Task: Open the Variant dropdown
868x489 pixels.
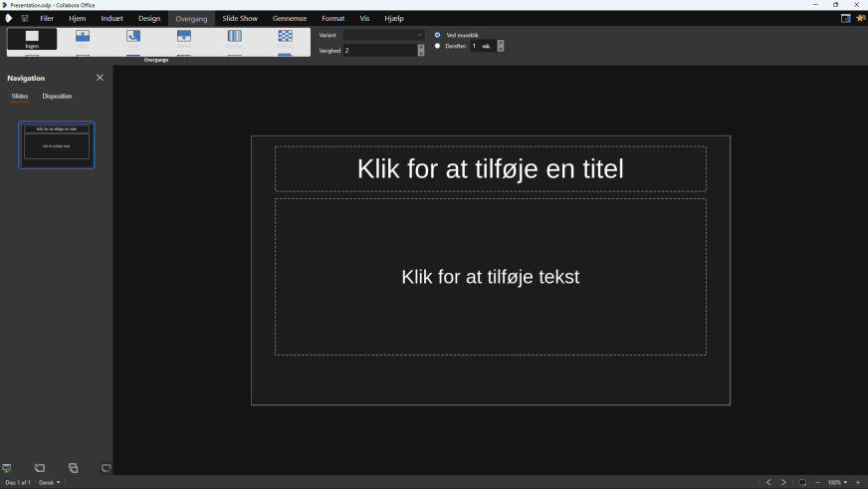Action: pyautogui.click(x=384, y=35)
